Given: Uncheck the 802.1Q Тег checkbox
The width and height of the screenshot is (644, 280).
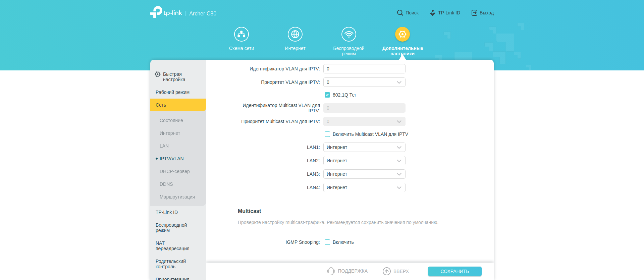Looking at the screenshot, I should [327, 95].
